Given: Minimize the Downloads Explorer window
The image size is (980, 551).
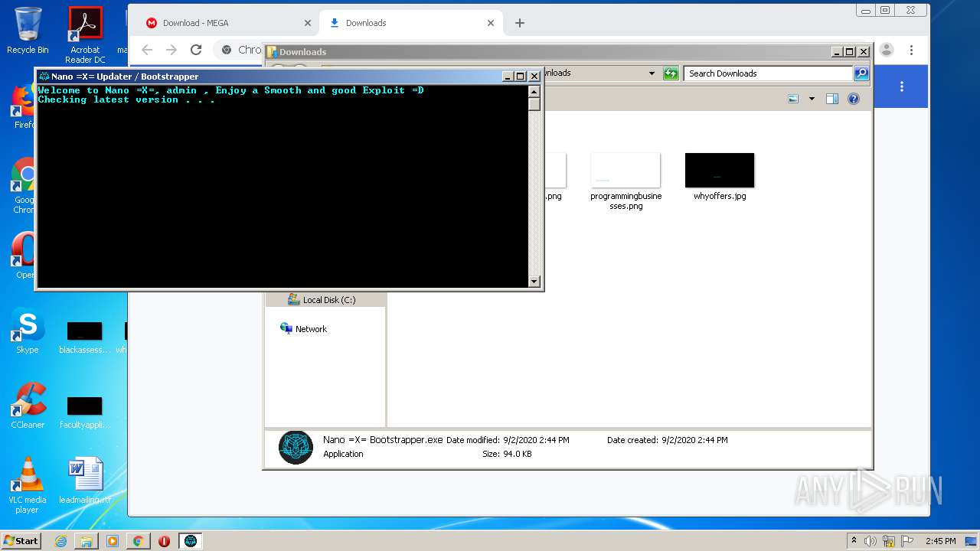Looking at the screenshot, I should [x=837, y=52].
